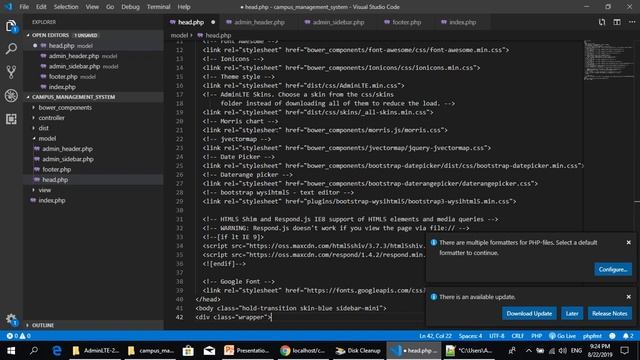Click the Windows Start button
Viewport: 640px width, 360px height.
[x=11, y=351]
